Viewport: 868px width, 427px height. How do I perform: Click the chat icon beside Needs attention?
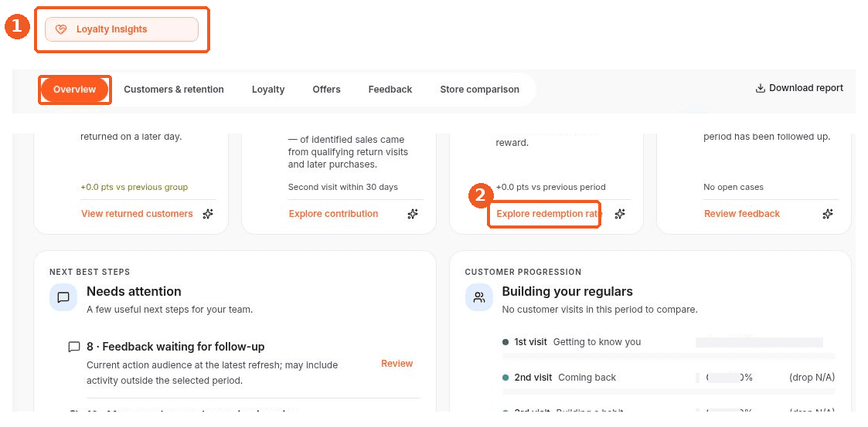[x=63, y=297]
